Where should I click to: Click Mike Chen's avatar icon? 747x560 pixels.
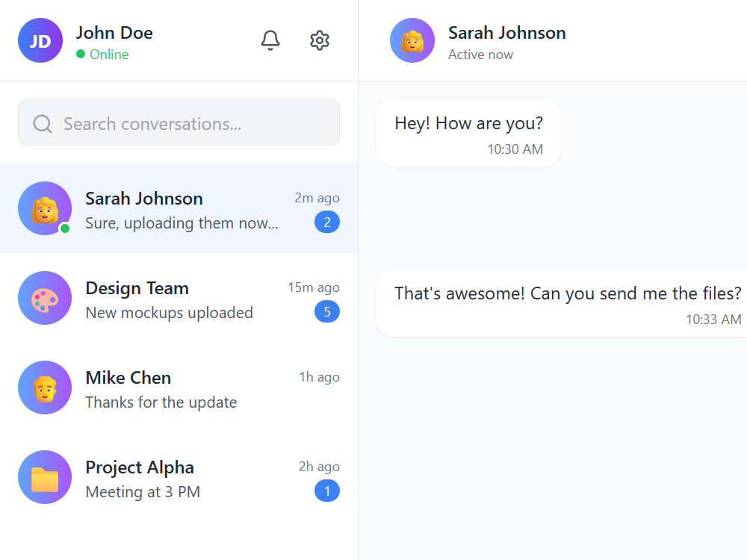pyautogui.click(x=45, y=388)
